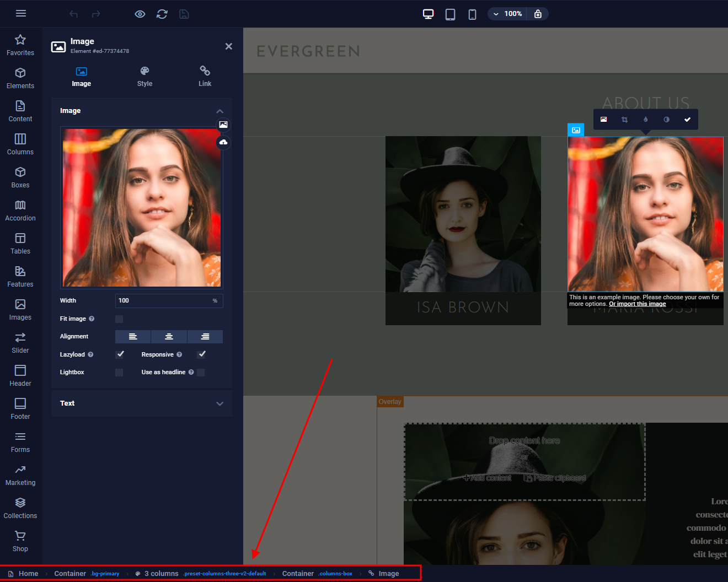Click the refresh icon in top toolbar

[x=162, y=14]
